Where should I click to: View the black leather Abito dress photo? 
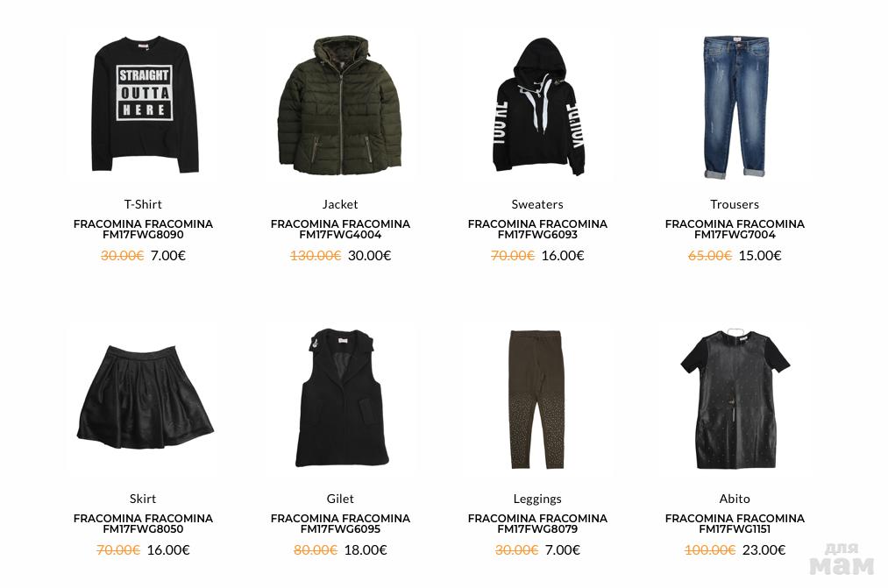[735, 399]
